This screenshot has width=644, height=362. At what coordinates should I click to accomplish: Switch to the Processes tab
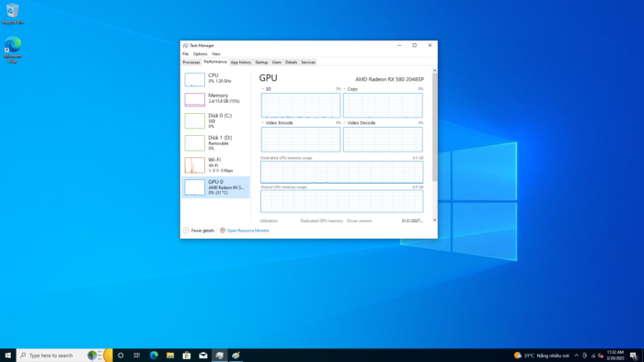coord(191,62)
